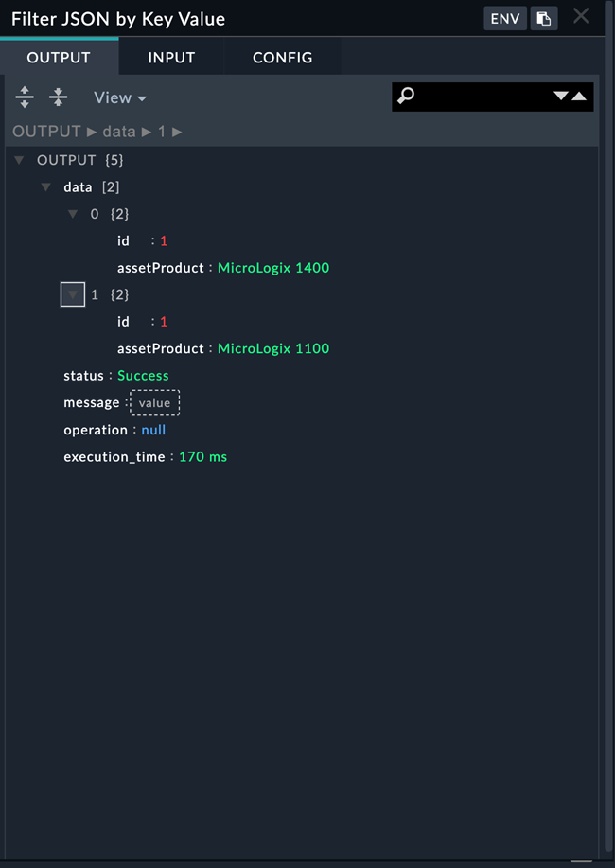The width and height of the screenshot is (615, 868).
Task: Click 'data' in the breadcrumb path
Action: tap(119, 132)
